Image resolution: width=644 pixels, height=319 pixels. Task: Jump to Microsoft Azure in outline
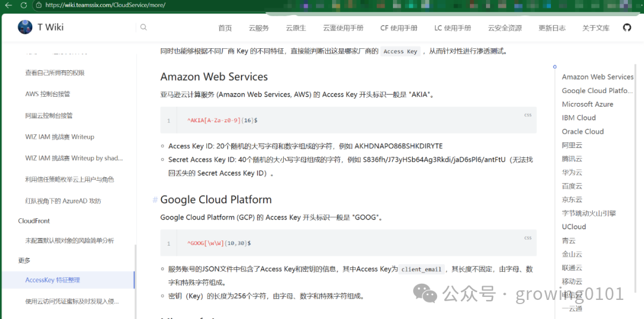click(x=587, y=104)
